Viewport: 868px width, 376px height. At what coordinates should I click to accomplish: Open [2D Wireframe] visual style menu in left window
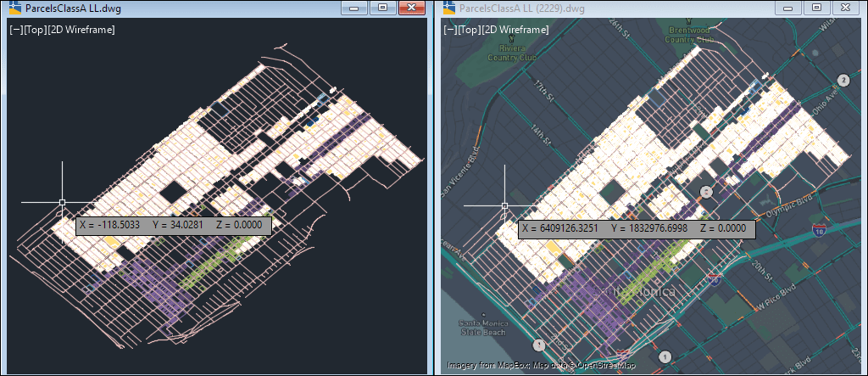(x=81, y=30)
